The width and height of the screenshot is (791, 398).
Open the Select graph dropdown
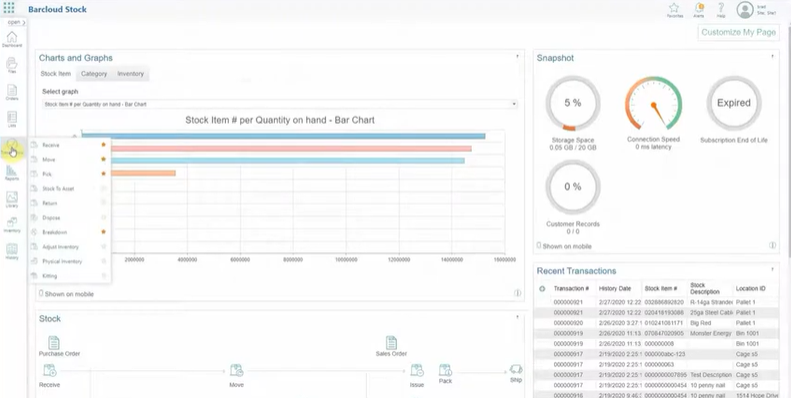click(x=279, y=104)
